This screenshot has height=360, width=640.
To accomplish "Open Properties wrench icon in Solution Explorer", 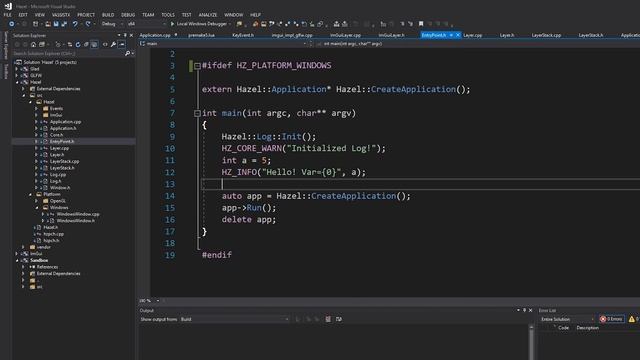I will coord(113,44).
